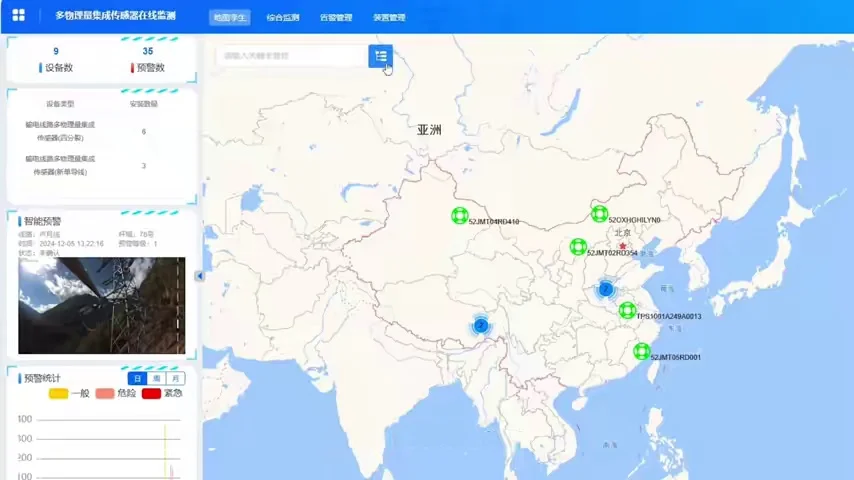This screenshot has height=480, width=854.
Task: Click the 智能预警 panel heading
Action: point(42,221)
